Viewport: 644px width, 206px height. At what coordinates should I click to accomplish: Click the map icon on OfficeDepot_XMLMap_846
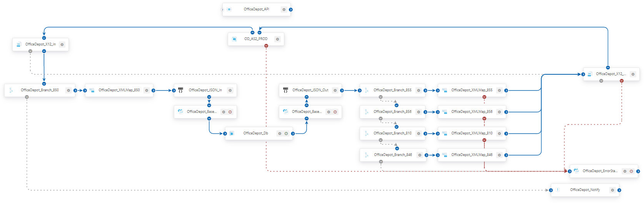point(445,155)
